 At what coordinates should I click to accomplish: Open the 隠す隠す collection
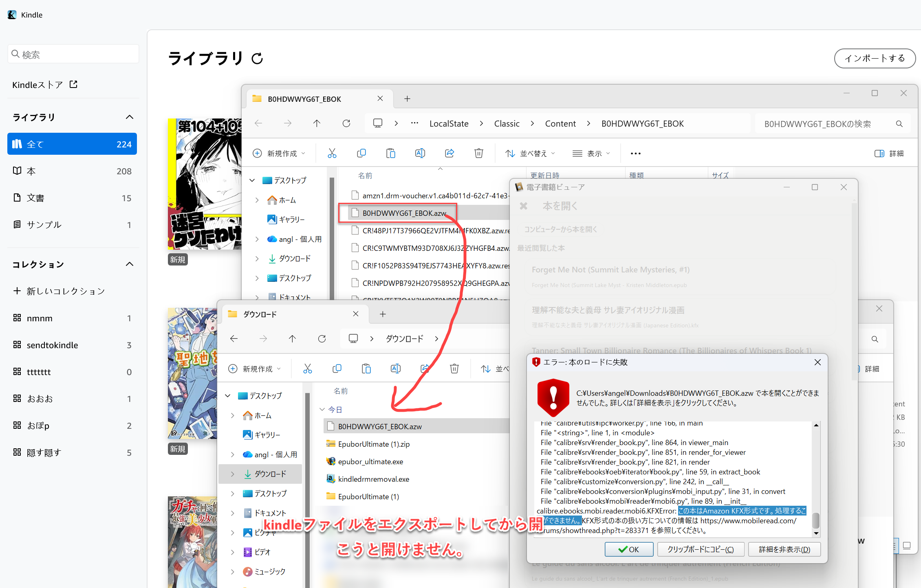(x=72, y=452)
